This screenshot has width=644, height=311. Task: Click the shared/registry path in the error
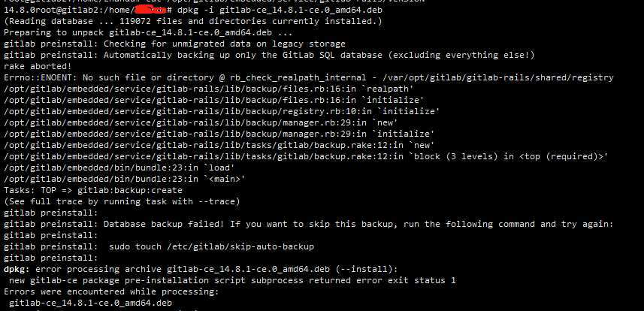[x=520, y=77]
